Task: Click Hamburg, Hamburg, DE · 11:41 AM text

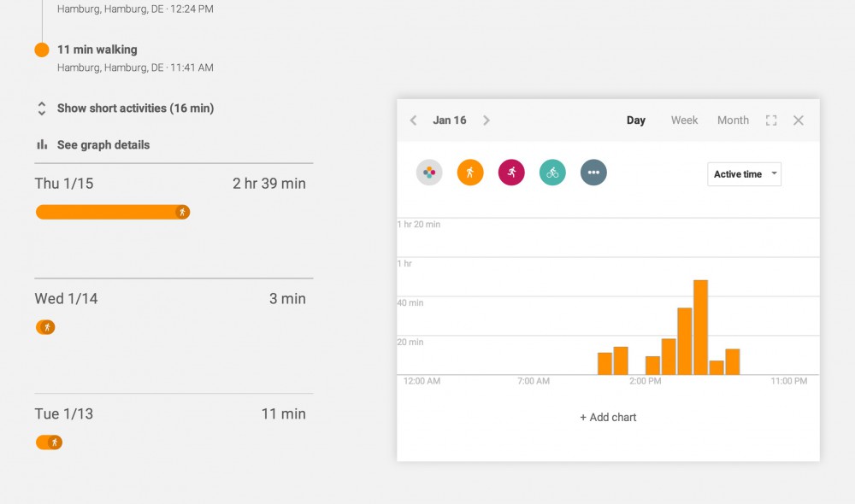Action: (x=135, y=67)
